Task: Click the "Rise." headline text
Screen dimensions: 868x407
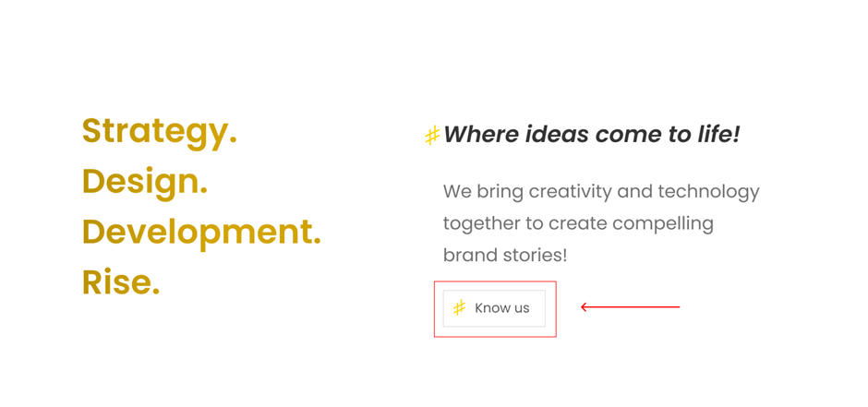Action: pos(121,282)
